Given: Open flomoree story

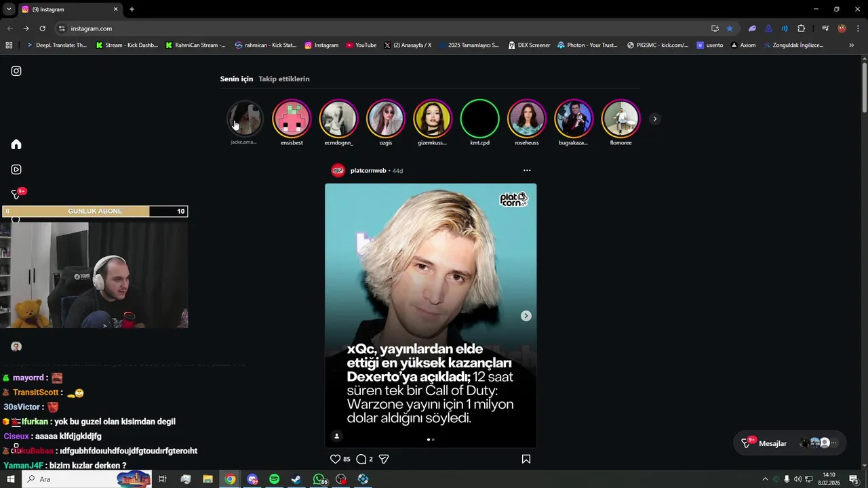Looking at the screenshot, I should pos(620,119).
